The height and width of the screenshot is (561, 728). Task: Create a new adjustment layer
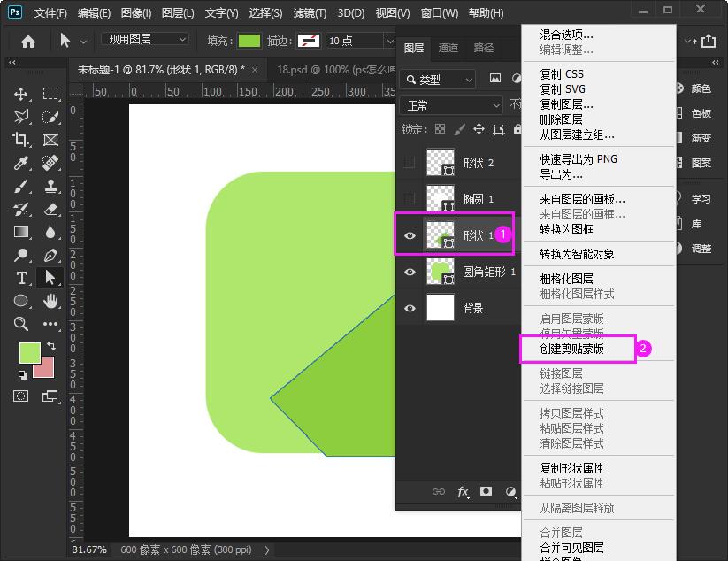pos(510,492)
